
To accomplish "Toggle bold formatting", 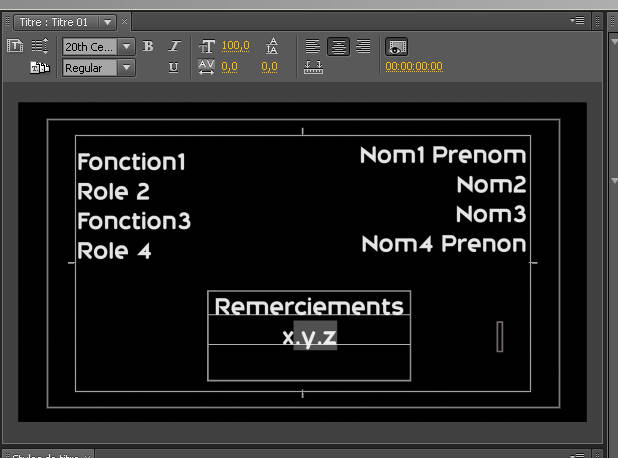I will [148, 46].
